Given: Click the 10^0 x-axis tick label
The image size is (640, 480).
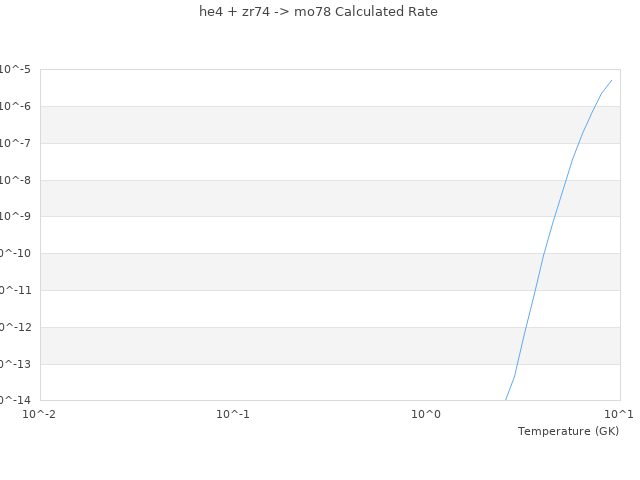Looking at the screenshot, I should 426,414.
